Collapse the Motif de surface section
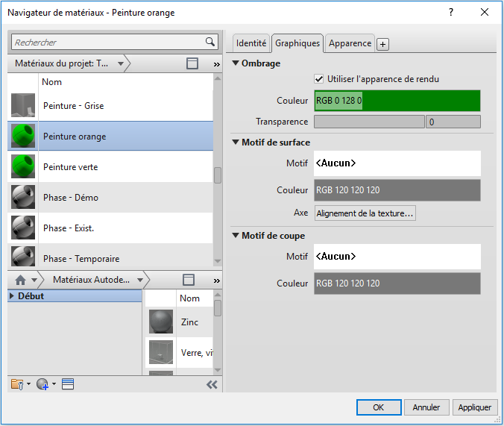This screenshot has width=504, height=426. pyautogui.click(x=236, y=142)
